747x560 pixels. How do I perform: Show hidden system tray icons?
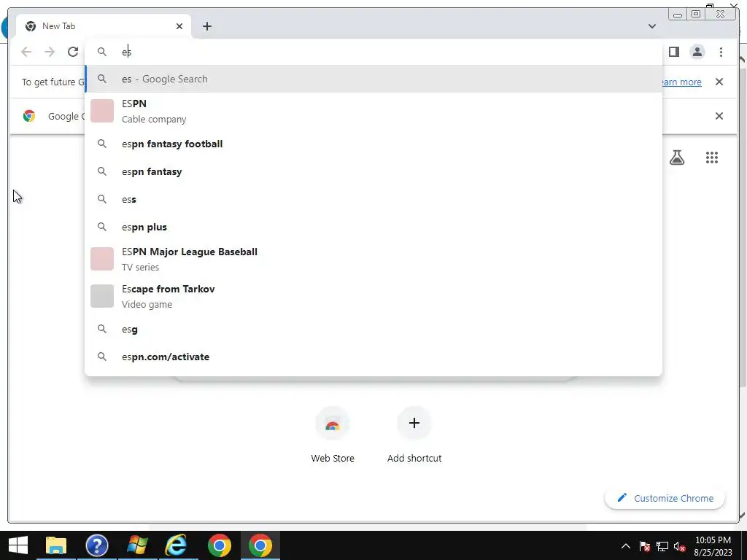pyautogui.click(x=626, y=546)
